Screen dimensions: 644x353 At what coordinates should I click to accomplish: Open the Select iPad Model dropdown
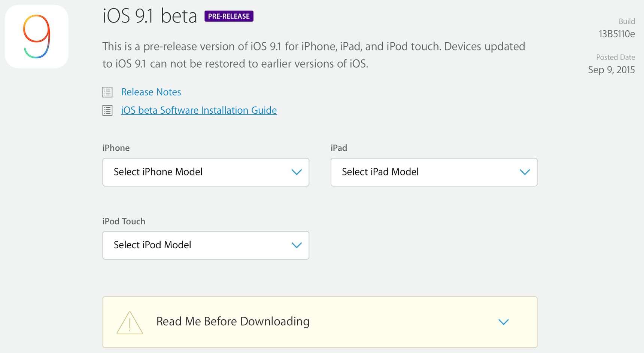[434, 172]
